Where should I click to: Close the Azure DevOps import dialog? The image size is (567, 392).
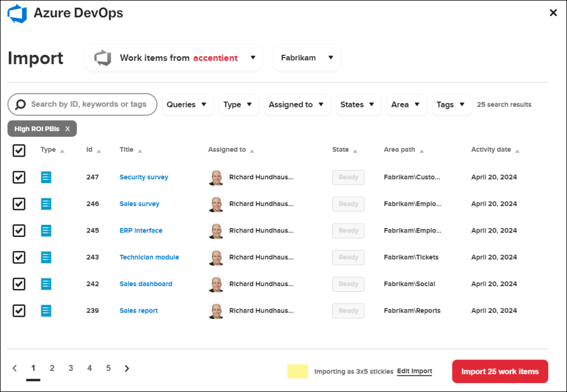click(553, 13)
